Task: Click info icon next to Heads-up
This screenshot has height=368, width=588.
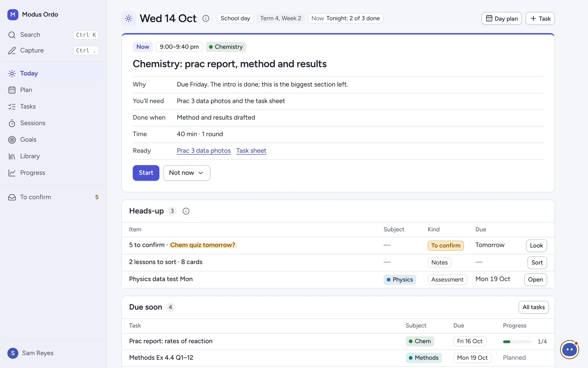Action: coord(186,211)
